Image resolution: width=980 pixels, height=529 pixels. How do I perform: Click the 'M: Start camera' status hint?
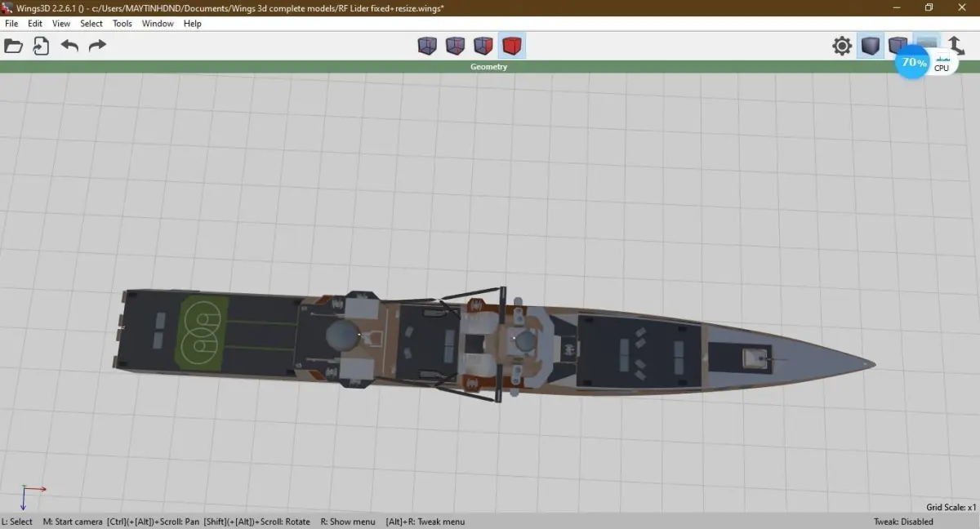[73, 522]
